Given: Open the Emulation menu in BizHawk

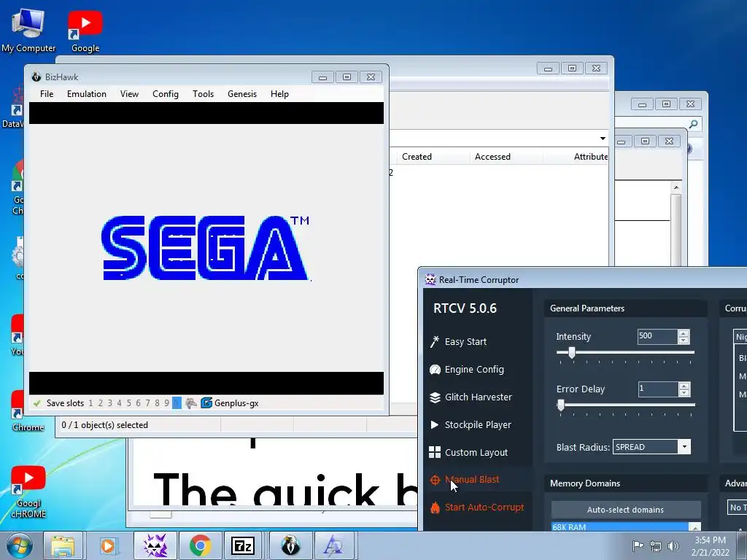Looking at the screenshot, I should 87,94.
